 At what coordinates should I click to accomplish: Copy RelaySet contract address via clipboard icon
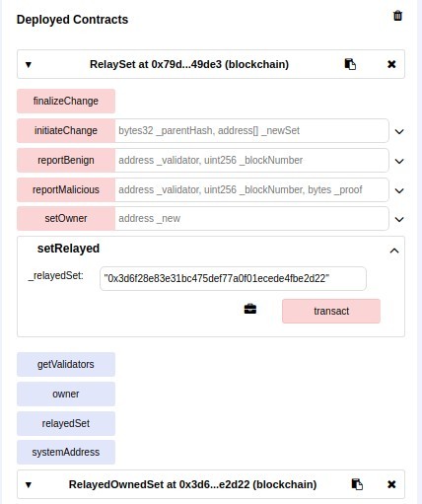350,64
